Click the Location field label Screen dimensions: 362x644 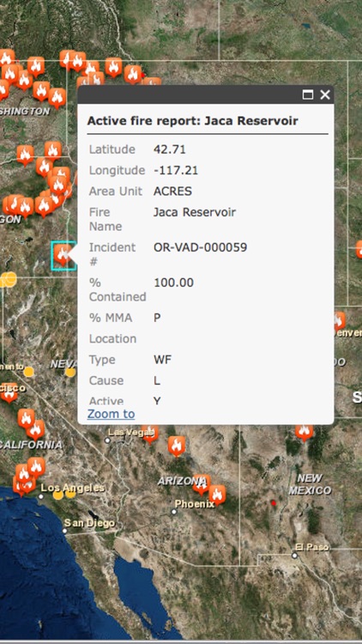tap(112, 339)
